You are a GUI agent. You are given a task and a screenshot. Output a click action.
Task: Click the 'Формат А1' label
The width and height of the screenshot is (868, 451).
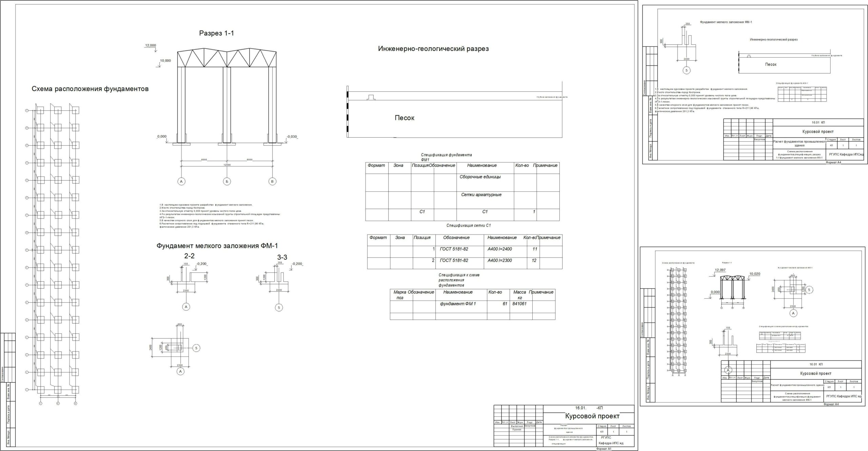pos(604,449)
